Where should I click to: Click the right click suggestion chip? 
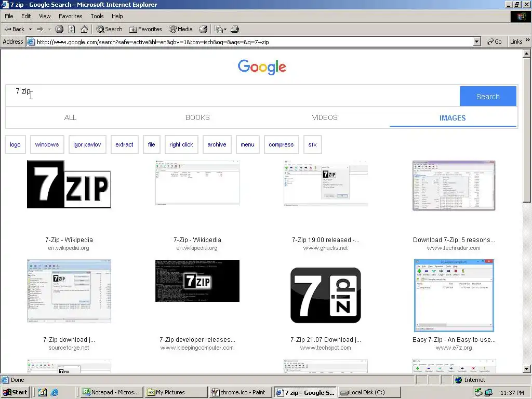tap(181, 144)
